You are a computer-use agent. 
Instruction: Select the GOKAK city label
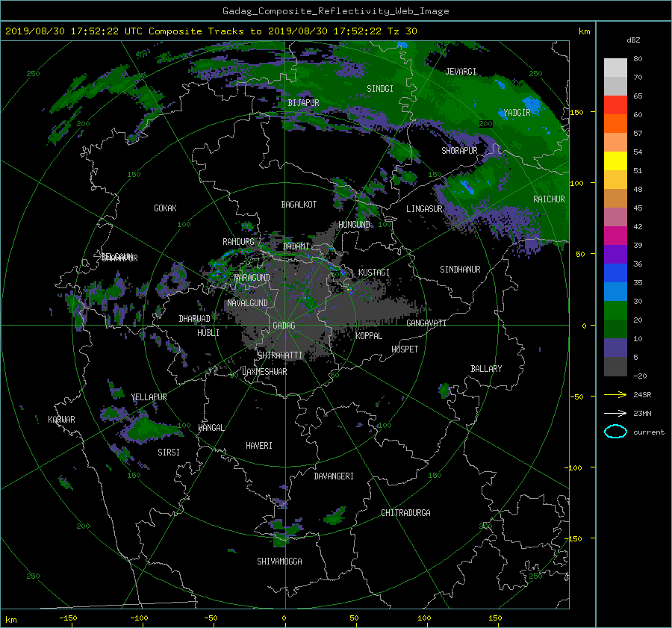click(166, 208)
